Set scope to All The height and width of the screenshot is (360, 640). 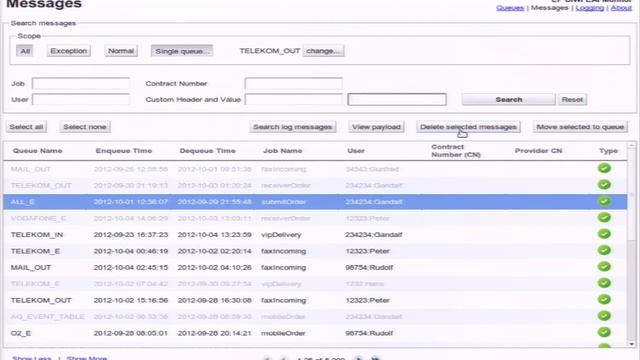(25, 51)
